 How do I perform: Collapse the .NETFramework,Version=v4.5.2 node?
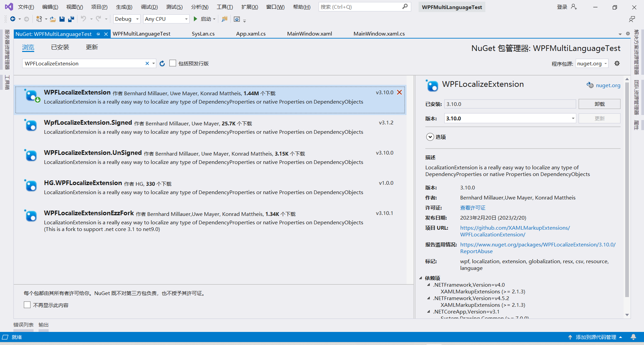pos(429,298)
